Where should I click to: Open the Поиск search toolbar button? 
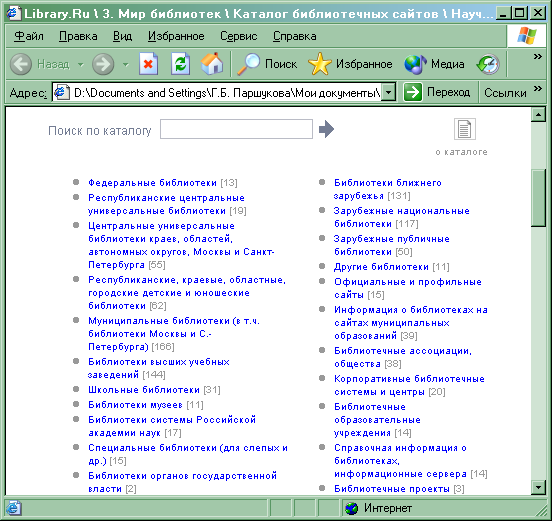[267, 64]
